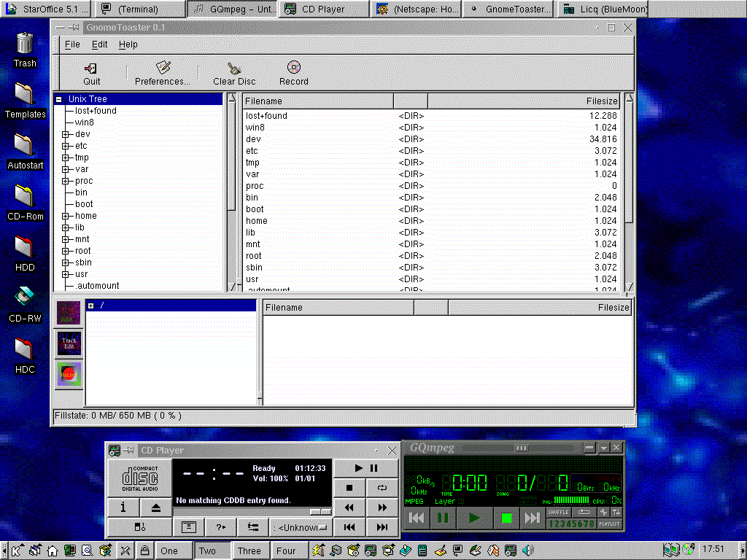The image size is (747, 560).
Task: Open the Help menu
Action: (x=128, y=44)
